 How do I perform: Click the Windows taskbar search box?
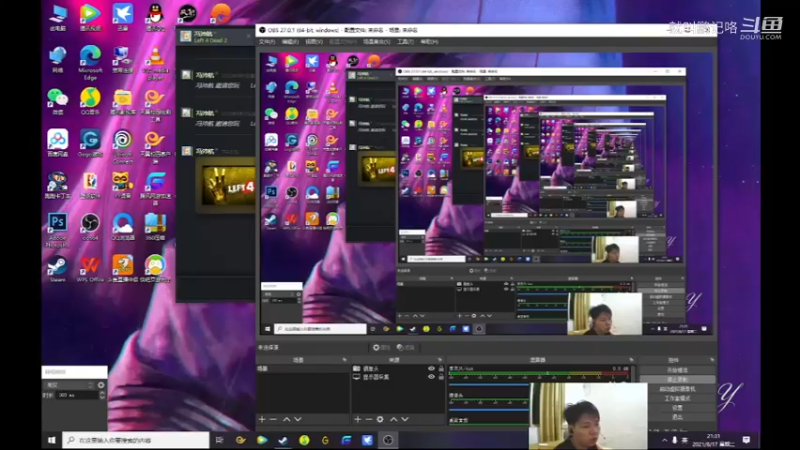tap(136, 440)
